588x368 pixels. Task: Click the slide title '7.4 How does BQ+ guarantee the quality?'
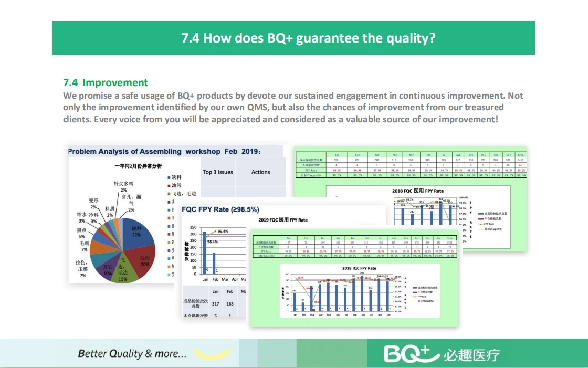[308, 38]
